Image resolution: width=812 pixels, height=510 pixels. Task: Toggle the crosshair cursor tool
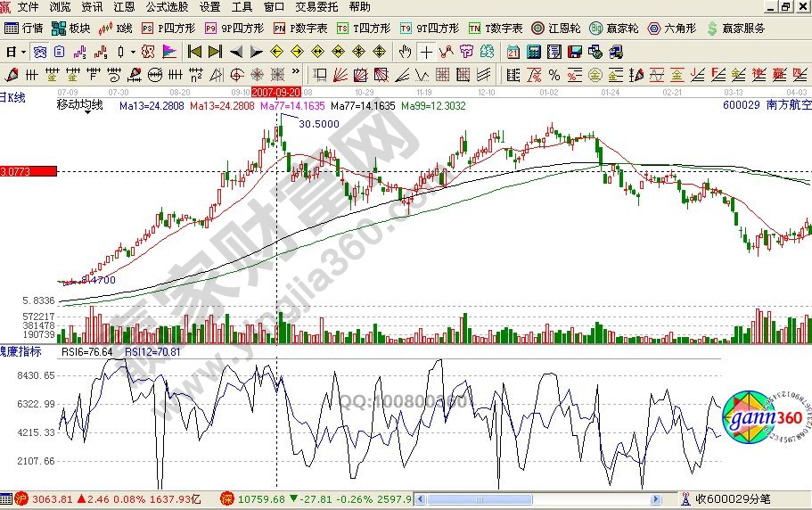pyautogui.click(x=427, y=51)
